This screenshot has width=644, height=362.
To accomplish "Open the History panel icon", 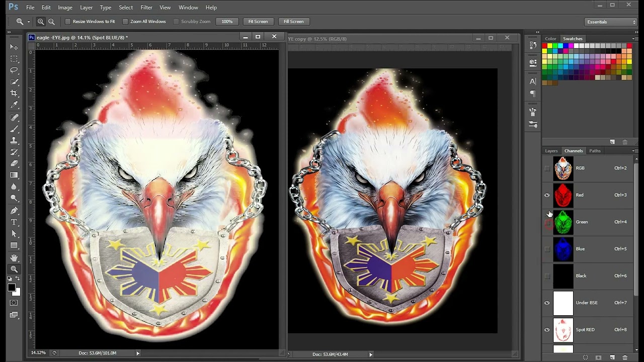I will pyautogui.click(x=533, y=45).
